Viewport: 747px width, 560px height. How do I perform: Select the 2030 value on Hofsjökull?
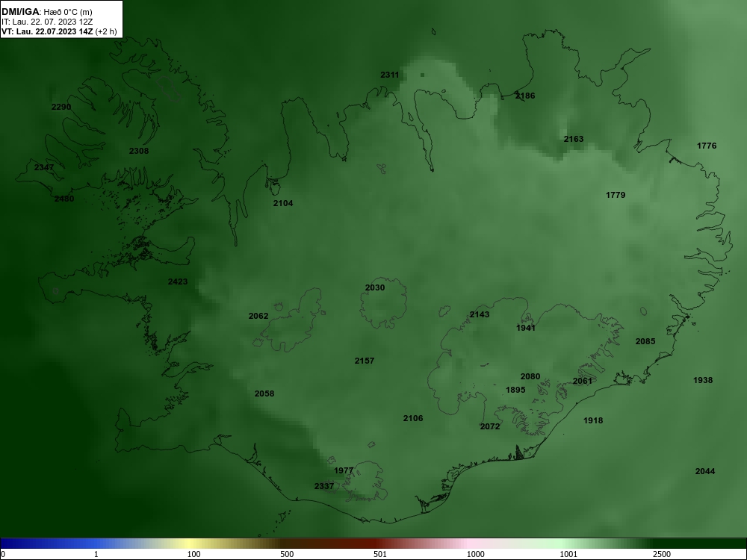click(375, 287)
